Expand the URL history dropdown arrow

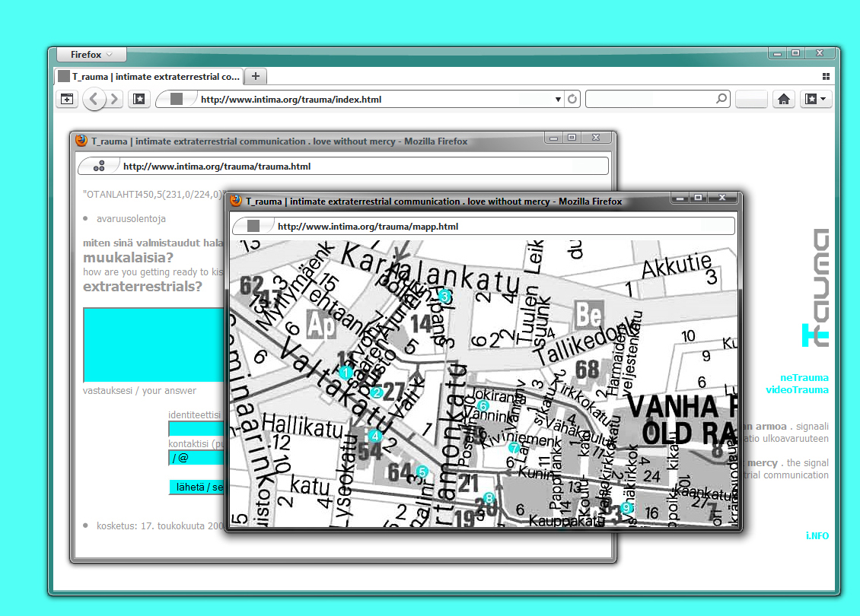pos(558,100)
